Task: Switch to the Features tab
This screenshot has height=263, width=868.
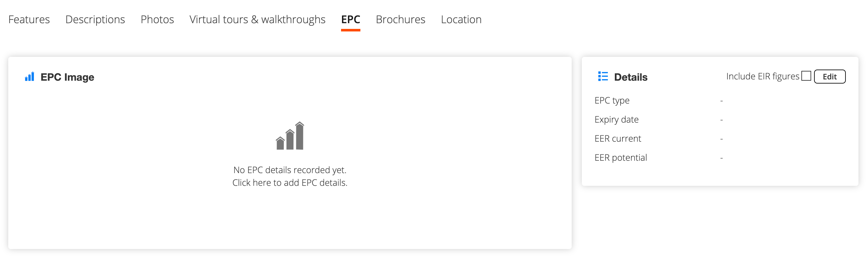Action: (x=29, y=20)
